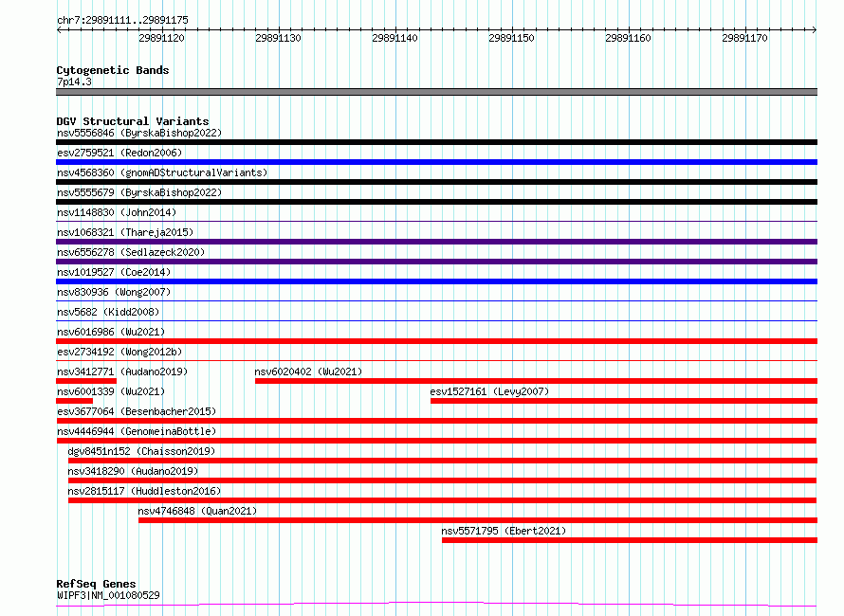Click the ruler position 29891120 label
Screen dimensions: 844x616
click(161, 38)
